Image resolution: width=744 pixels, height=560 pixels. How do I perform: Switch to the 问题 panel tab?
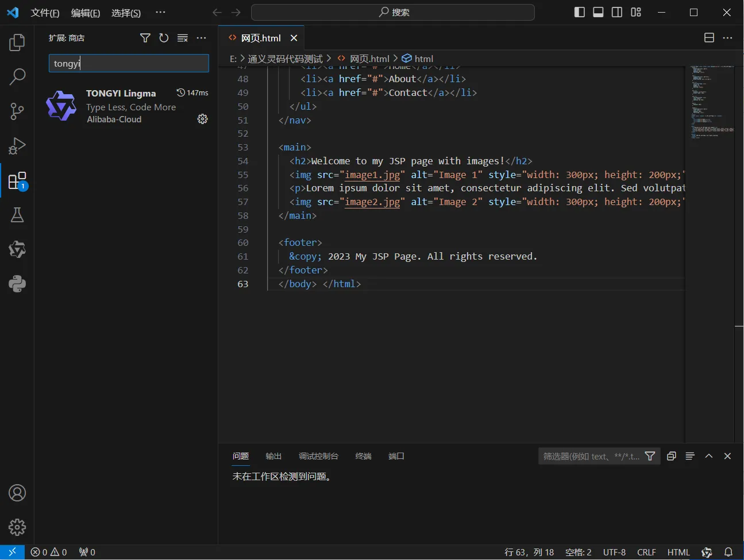[241, 456]
